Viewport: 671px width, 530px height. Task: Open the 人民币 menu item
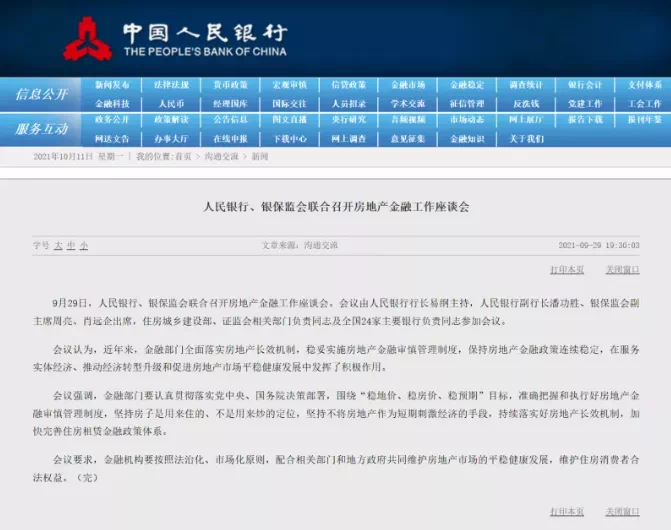(171, 103)
